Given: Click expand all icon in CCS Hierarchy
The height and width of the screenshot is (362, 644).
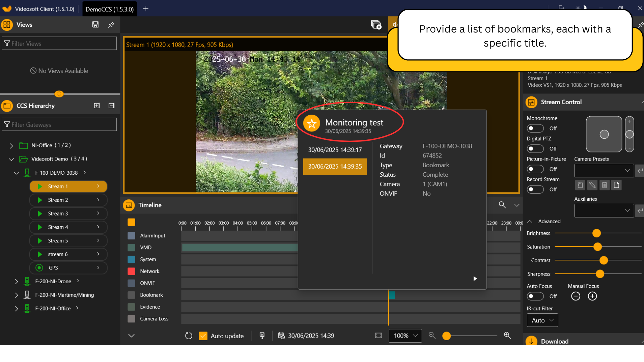Looking at the screenshot, I should pos(97,106).
